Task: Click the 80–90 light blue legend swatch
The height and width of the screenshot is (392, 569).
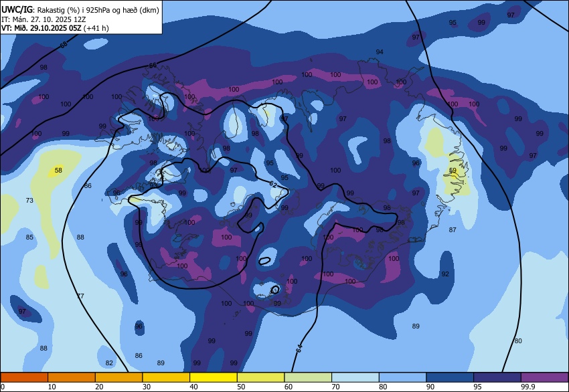Action: point(403,377)
